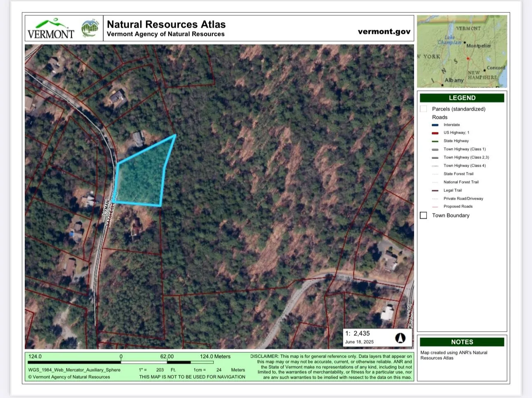
Task: Click the US Highway red line symbol
Action: [435, 133]
